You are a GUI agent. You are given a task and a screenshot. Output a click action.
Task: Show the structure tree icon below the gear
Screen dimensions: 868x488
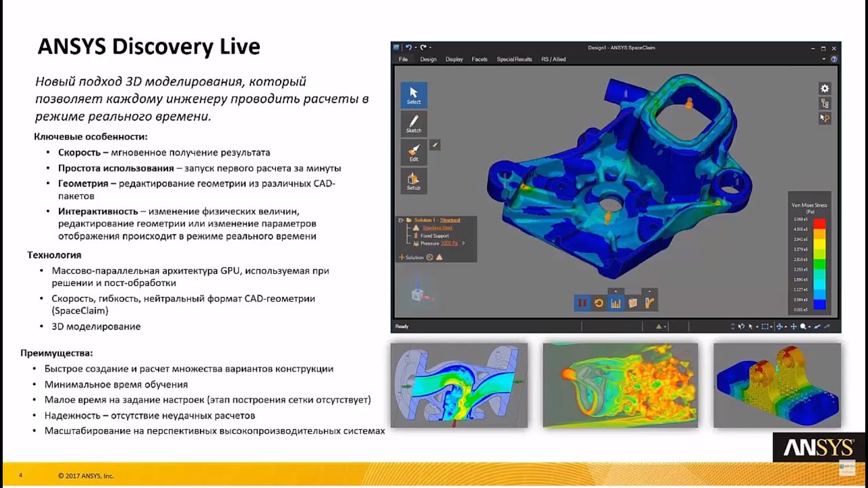[x=825, y=104]
